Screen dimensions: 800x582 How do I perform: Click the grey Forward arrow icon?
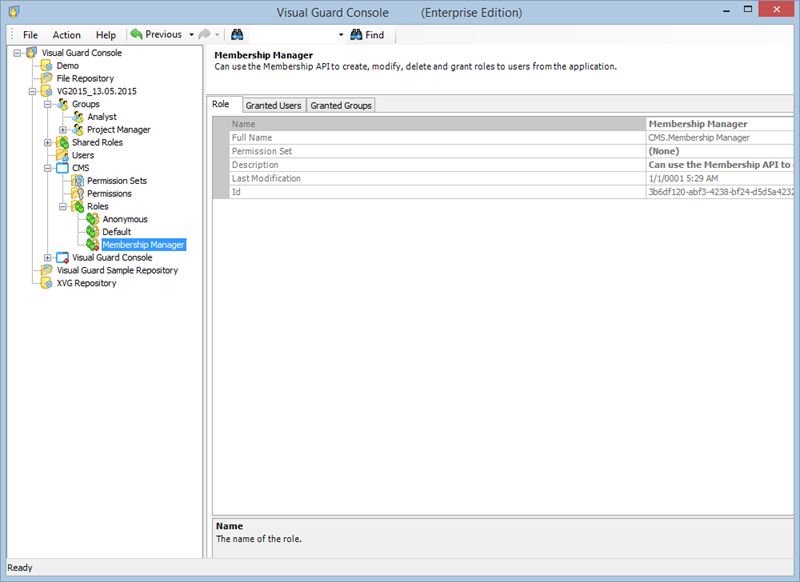point(204,34)
